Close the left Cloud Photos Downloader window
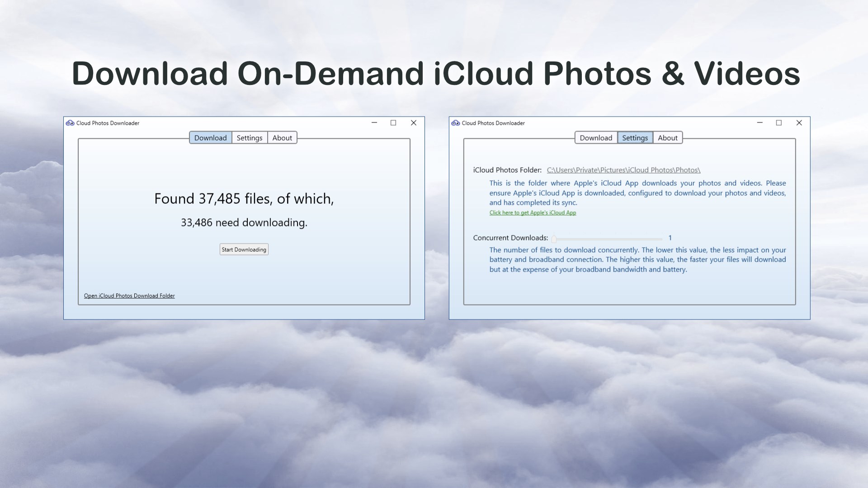The height and width of the screenshot is (488, 868). [x=413, y=123]
